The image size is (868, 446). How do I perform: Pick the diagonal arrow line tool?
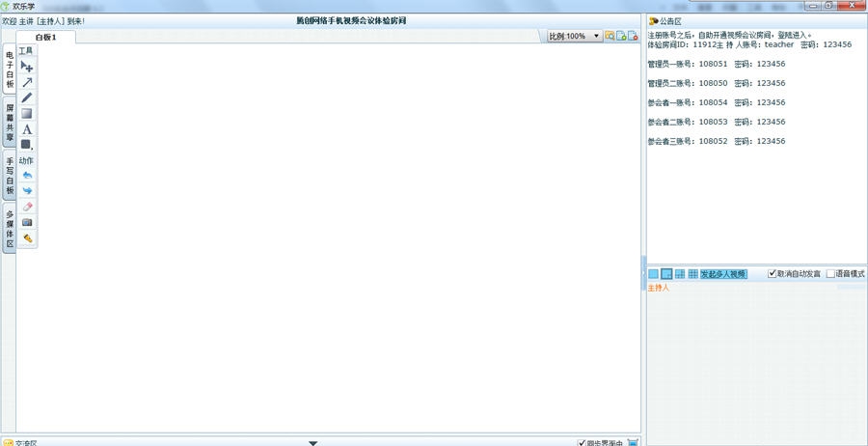tap(27, 82)
